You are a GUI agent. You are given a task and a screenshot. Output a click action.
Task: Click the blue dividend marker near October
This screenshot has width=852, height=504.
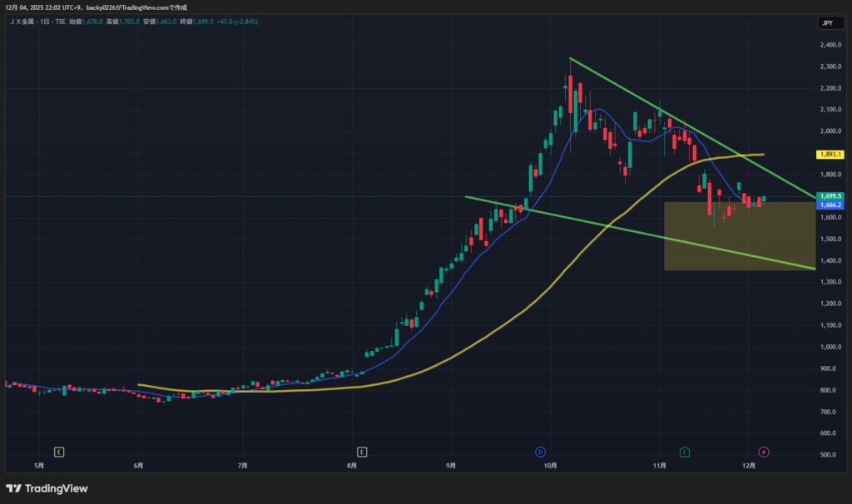point(540,452)
